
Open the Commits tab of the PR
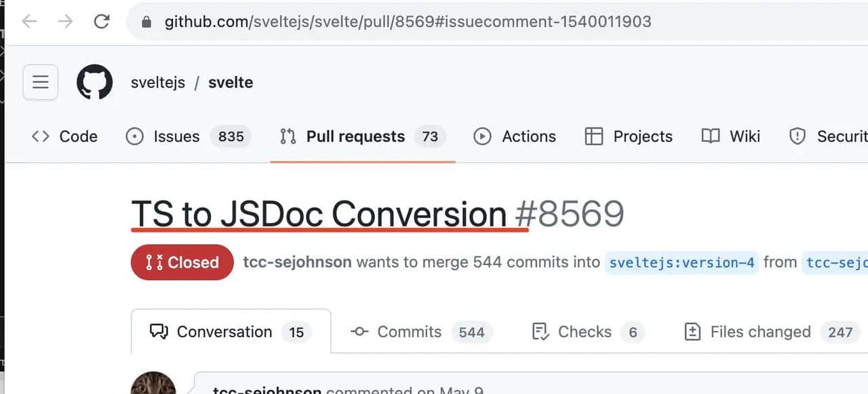point(409,332)
